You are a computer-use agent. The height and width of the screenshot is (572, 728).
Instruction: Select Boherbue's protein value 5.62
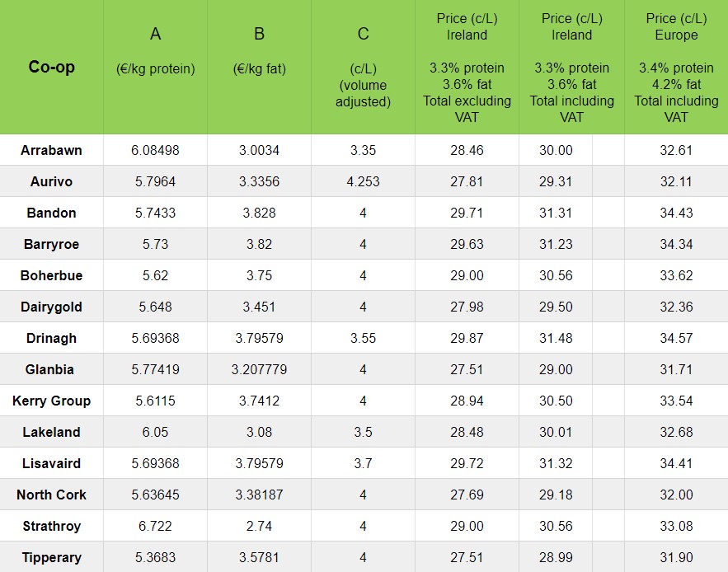pyautogui.click(x=155, y=275)
